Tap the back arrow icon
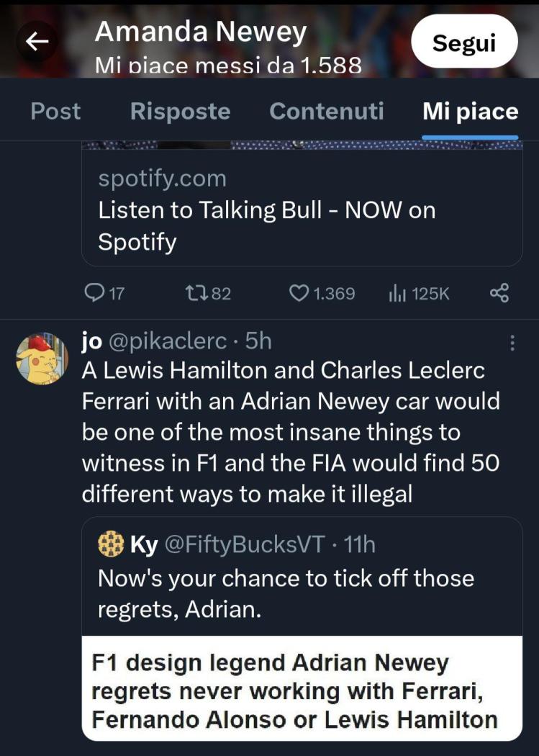The height and width of the screenshot is (756, 539). [37, 42]
